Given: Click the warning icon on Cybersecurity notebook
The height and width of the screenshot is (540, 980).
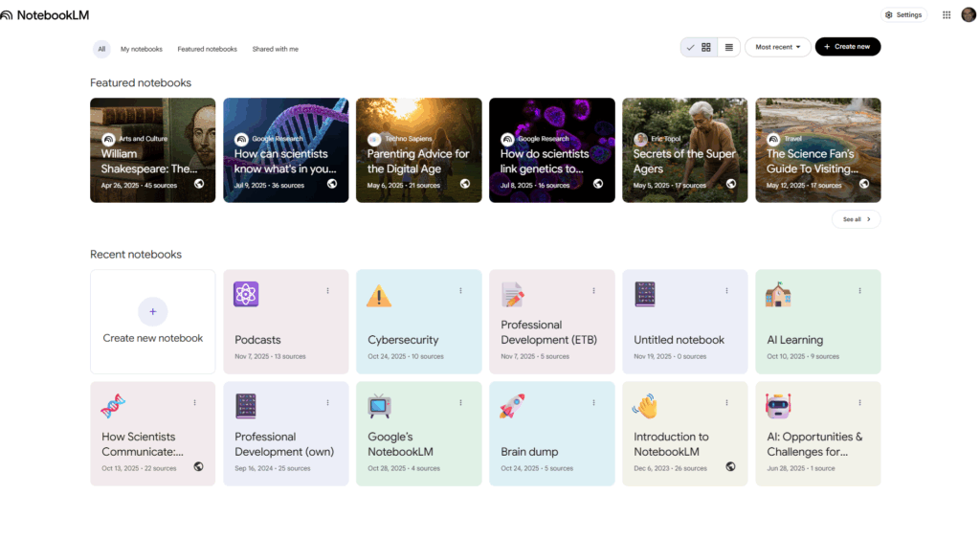Looking at the screenshot, I should pyautogui.click(x=379, y=296).
